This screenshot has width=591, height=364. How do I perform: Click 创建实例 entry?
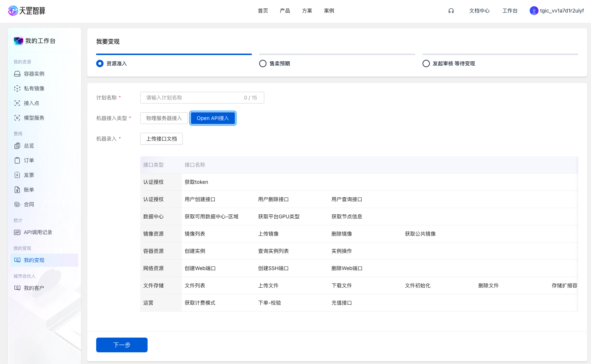(x=195, y=251)
